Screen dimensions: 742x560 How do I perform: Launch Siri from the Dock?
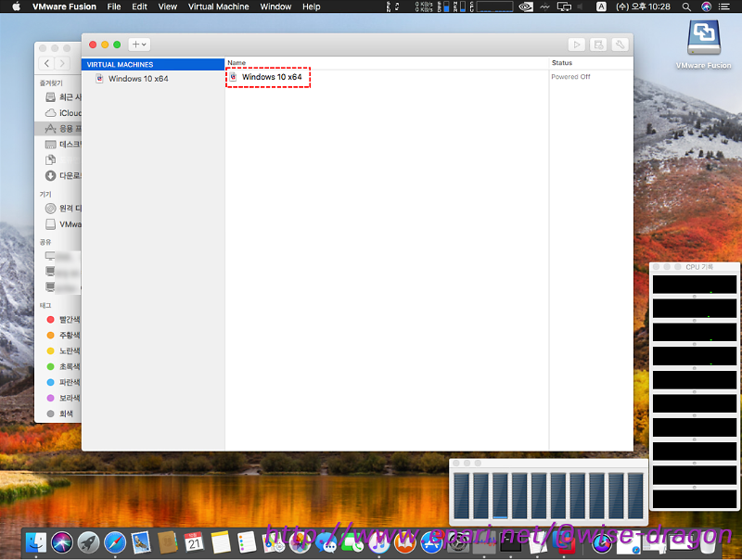click(x=62, y=542)
